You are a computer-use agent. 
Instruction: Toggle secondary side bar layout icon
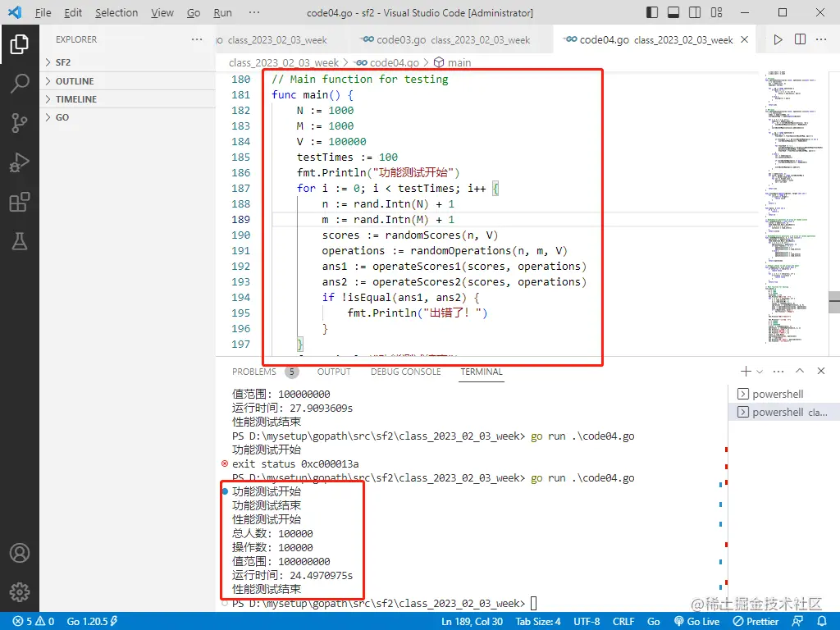tap(695, 12)
